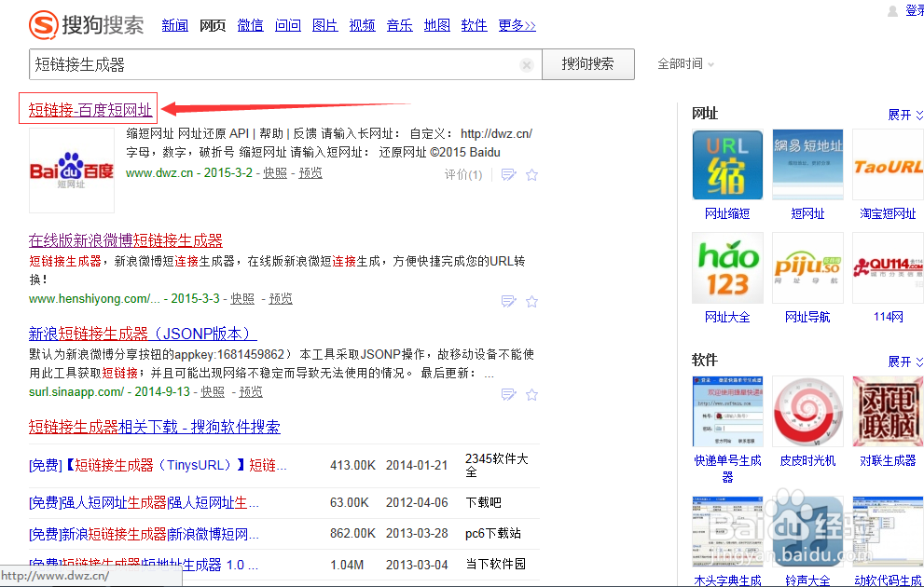Click the 登录 login link
This screenshot has width=924, height=587.
pyautogui.click(x=915, y=10)
